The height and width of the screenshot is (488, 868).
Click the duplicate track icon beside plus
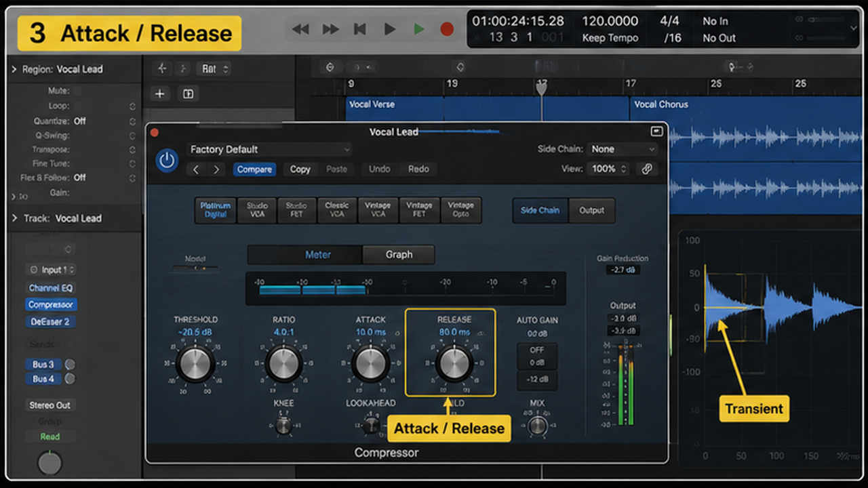(188, 94)
